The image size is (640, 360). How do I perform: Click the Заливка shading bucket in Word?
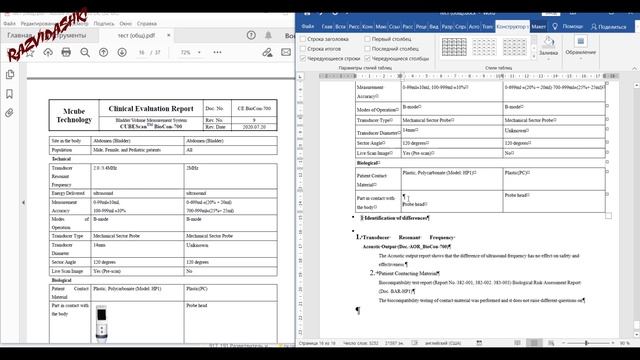click(549, 42)
